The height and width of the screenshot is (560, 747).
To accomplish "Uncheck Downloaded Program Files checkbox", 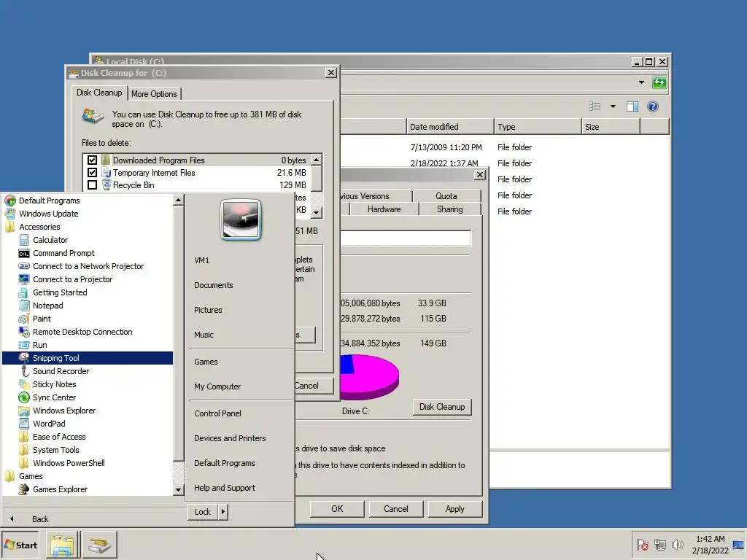I will click(93, 160).
